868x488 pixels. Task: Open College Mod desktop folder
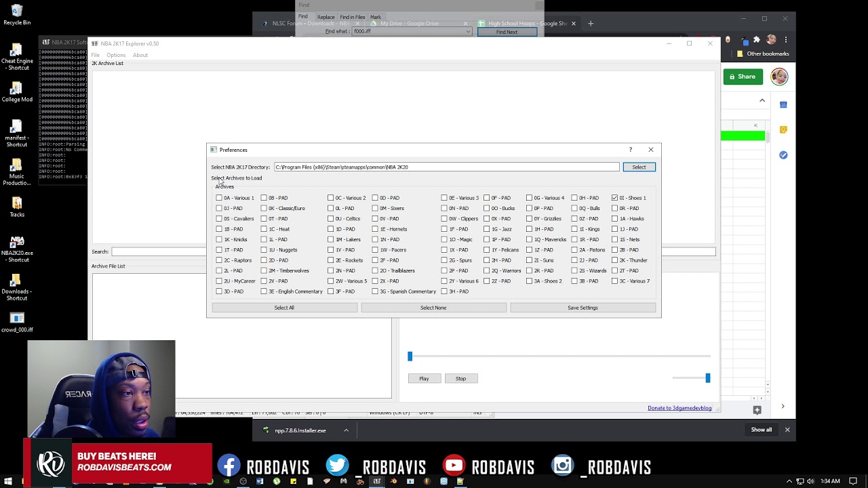pos(17,92)
